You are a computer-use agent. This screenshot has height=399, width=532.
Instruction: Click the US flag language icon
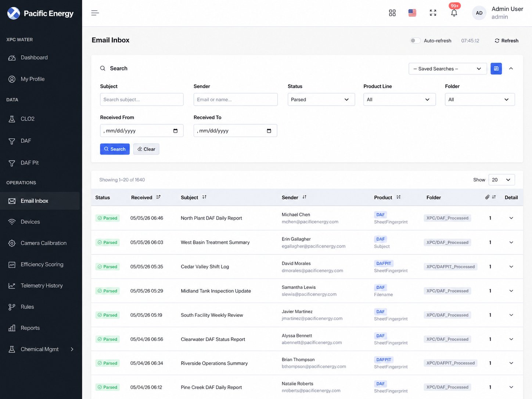click(x=412, y=13)
